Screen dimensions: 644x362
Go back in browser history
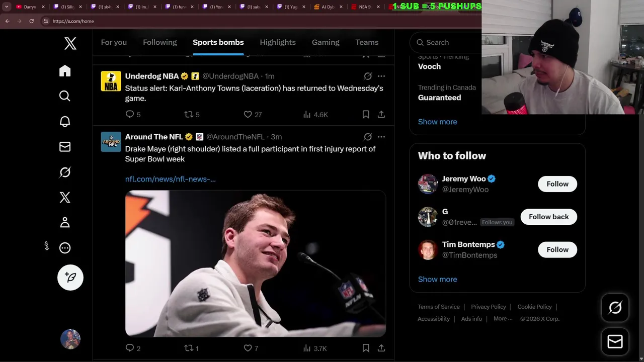tap(7, 21)
